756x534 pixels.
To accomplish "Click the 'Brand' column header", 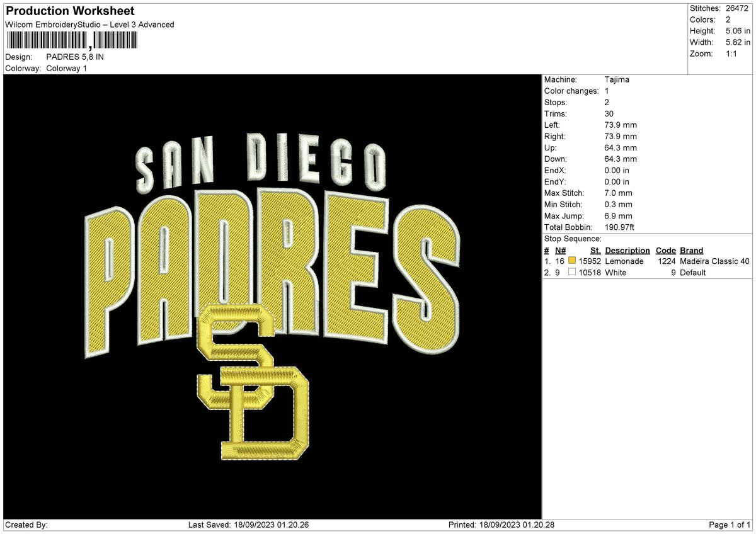I will point(692,250).
